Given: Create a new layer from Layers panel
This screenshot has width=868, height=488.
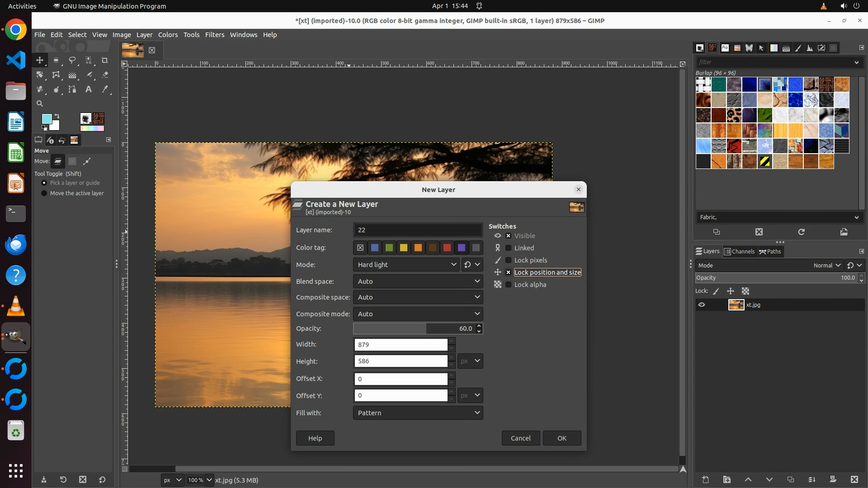Looking at the screenshot, I should point(705,479).
